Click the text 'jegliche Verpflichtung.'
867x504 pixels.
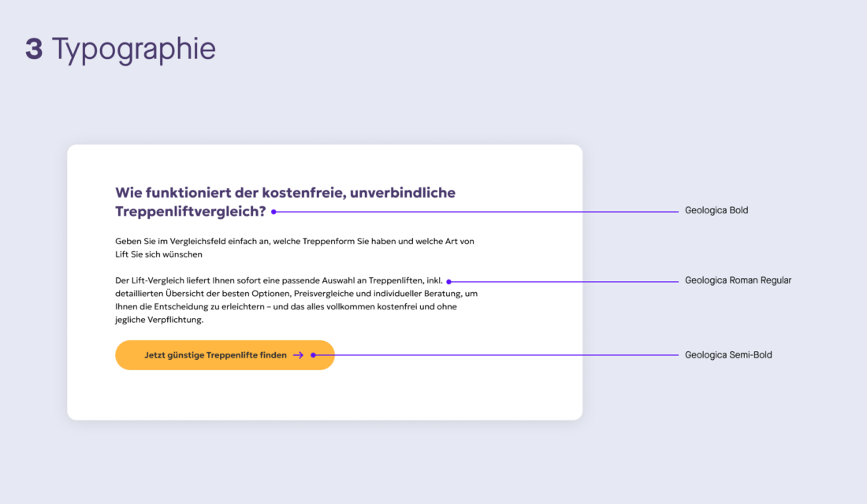click(159, 320)
